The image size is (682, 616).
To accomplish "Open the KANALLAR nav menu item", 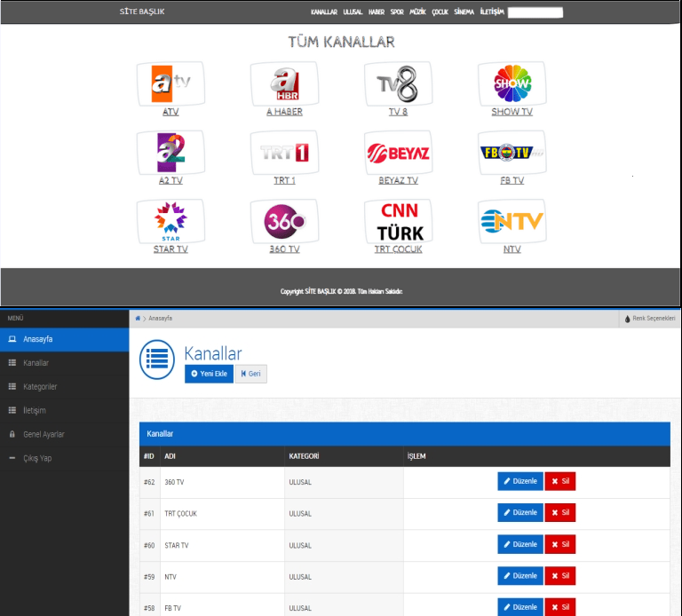I will tap(324, 12).
